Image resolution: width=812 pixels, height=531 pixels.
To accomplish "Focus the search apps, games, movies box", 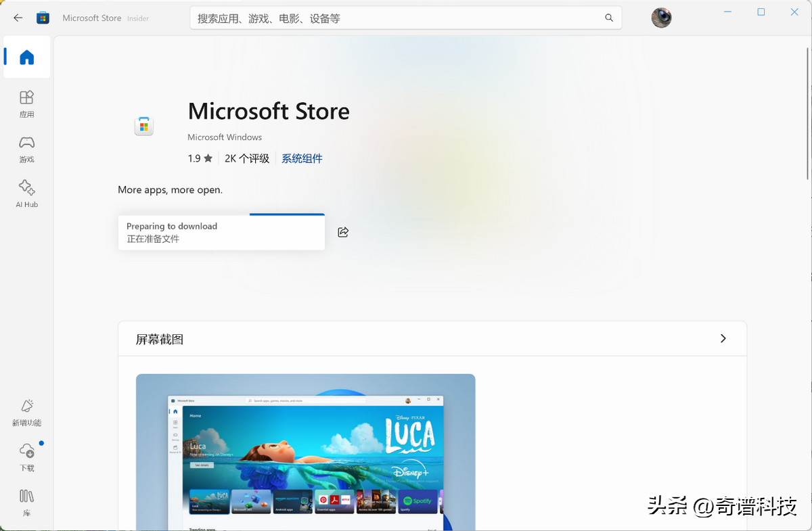I will coord(406,18).
